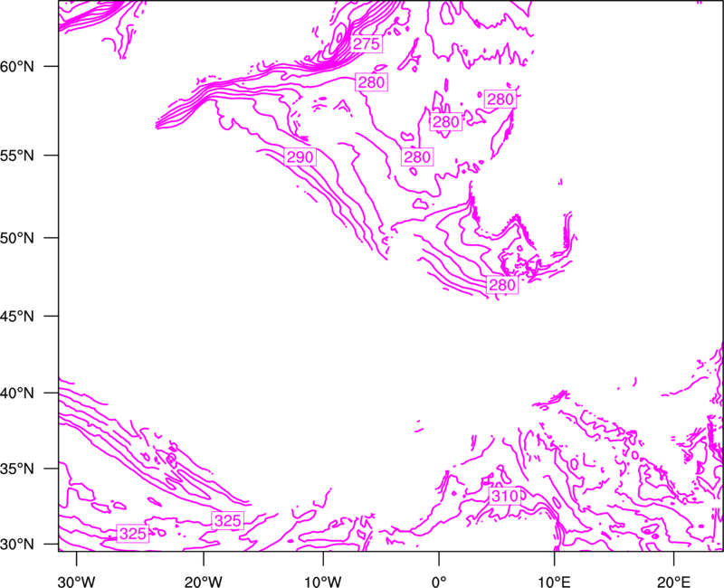The width and height of the screenshot is (724, 588).
Task: Select the 310 contour label
Action: (x=505, y=496)
